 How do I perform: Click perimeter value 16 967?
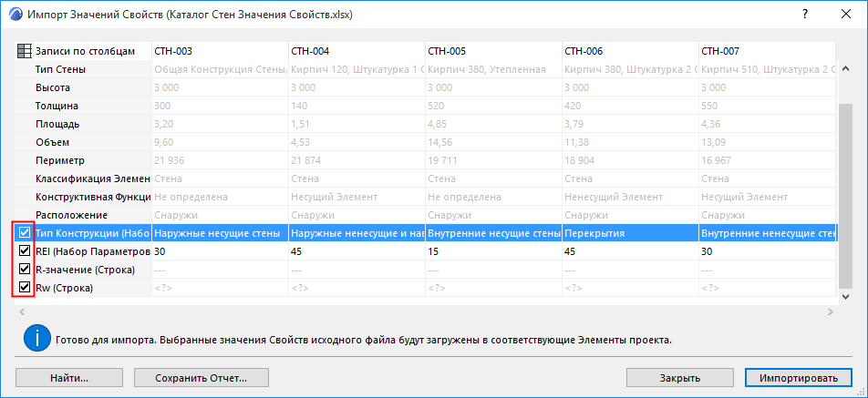coord(768,160)
